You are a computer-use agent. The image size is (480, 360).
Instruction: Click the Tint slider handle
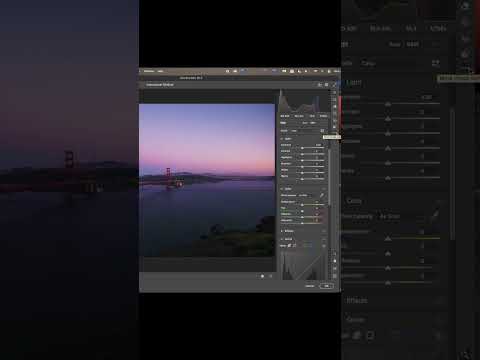tap(302, 211)
